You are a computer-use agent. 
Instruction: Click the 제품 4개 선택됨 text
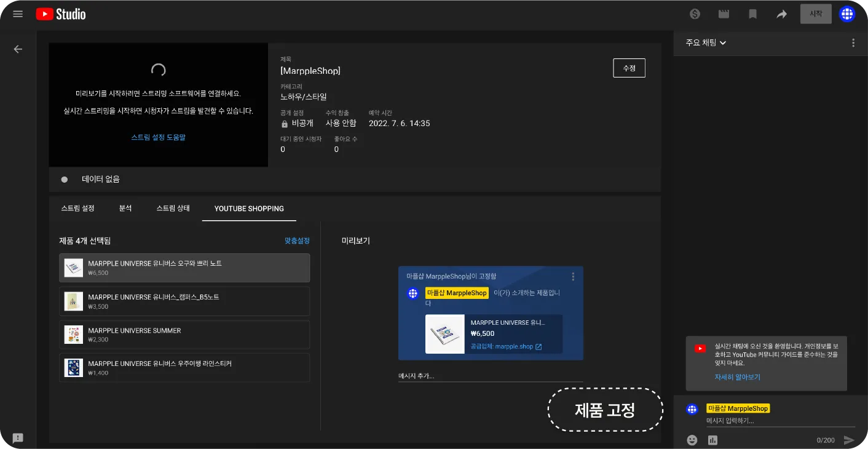click(x=85, y=241)
